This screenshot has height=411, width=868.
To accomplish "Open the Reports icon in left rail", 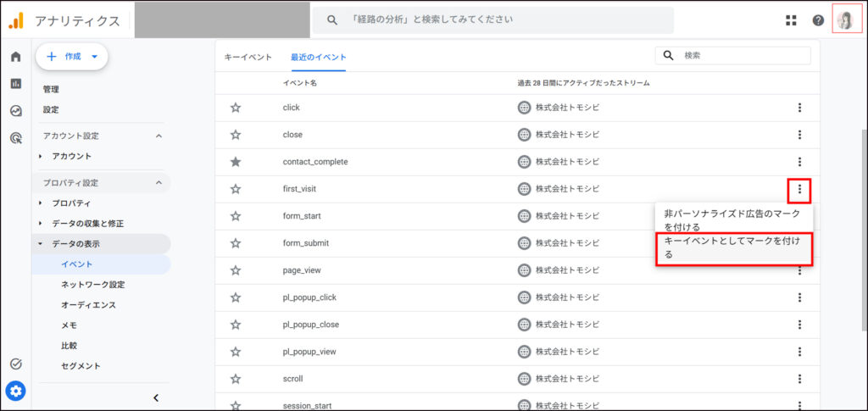I will point(16,84).
